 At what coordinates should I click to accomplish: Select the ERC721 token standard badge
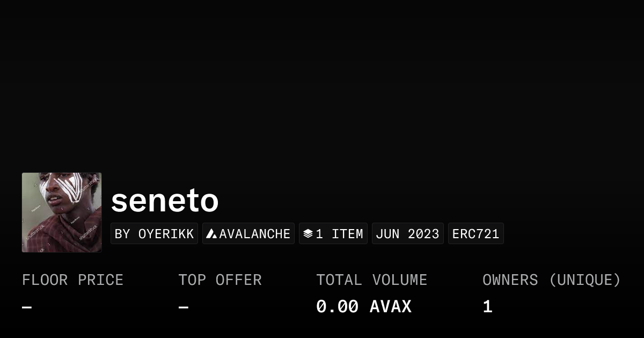point(475,234)
